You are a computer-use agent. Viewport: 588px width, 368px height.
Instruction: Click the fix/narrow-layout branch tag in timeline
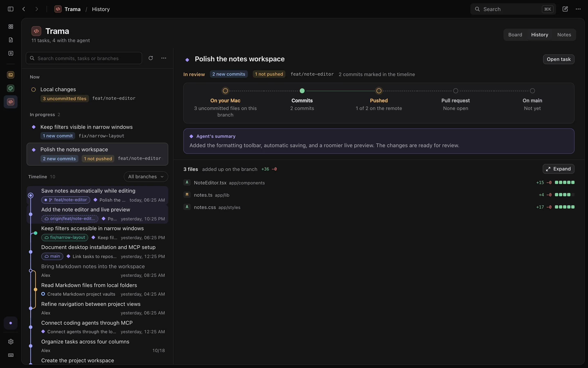[65, 237]
